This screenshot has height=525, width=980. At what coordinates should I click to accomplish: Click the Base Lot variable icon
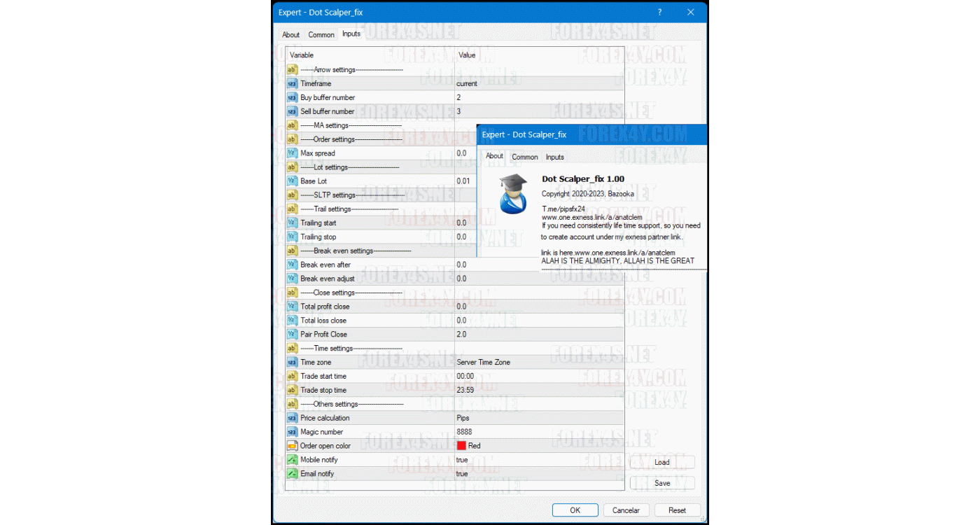coord(292,181)
